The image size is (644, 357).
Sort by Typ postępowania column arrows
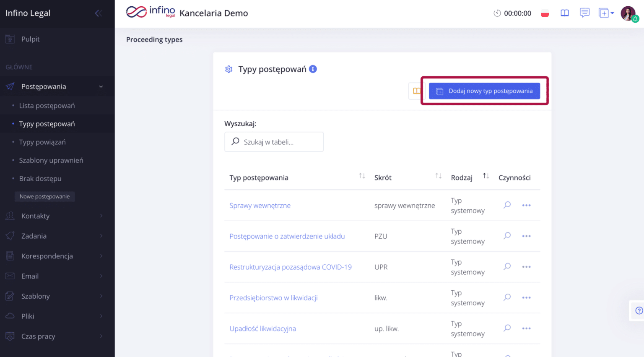[362, 176]
